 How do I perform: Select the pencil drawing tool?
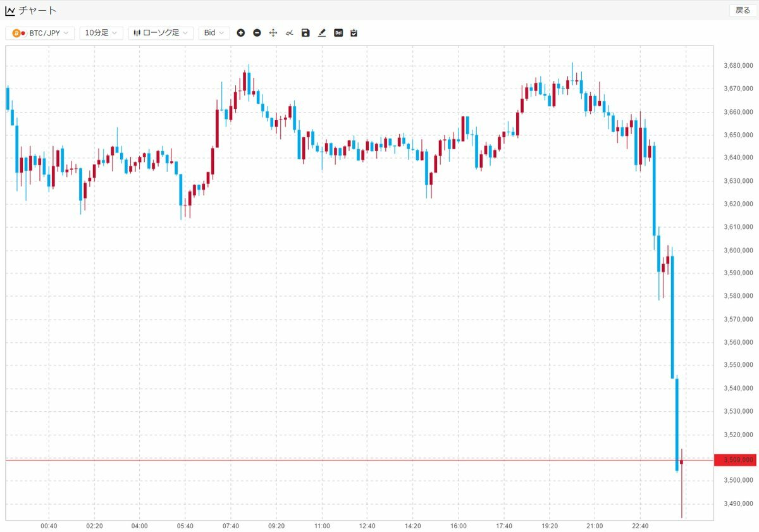[322, 33]
